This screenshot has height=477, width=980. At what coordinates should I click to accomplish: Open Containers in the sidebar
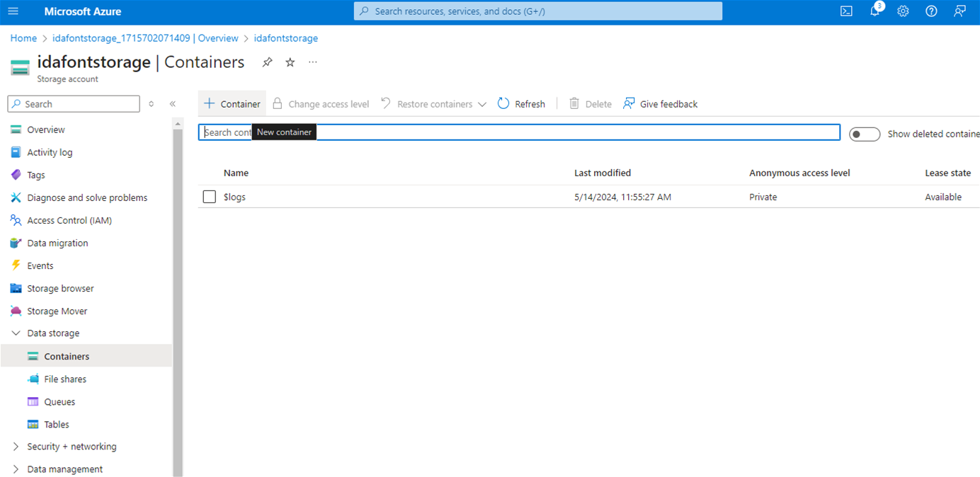point(86,356)
